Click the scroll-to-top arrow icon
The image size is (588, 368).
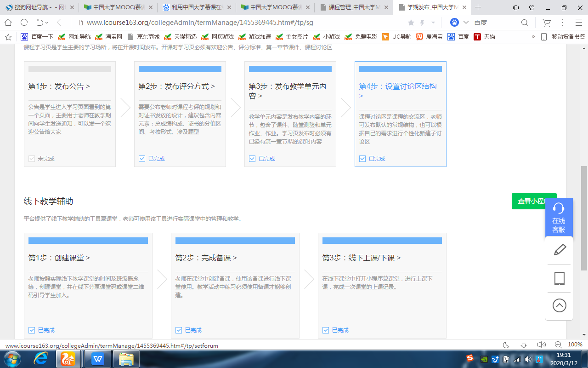pos(559,305)
